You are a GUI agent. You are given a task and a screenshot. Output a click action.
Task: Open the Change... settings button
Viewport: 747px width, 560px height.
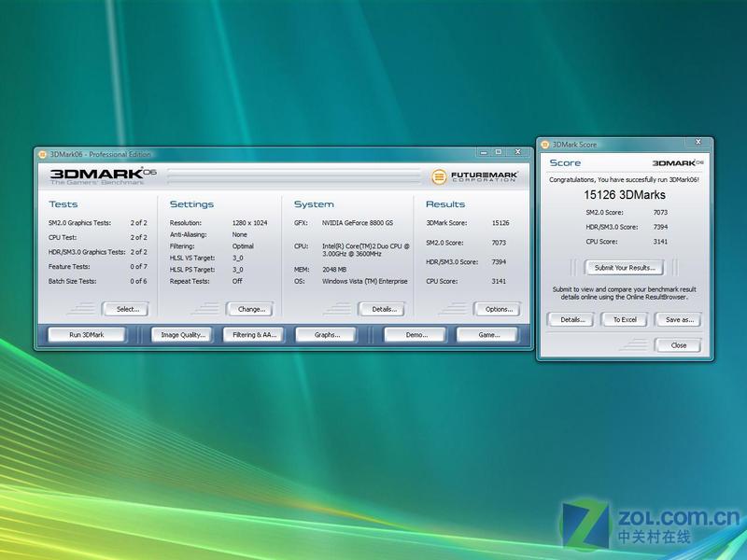[x=251, y=309]
